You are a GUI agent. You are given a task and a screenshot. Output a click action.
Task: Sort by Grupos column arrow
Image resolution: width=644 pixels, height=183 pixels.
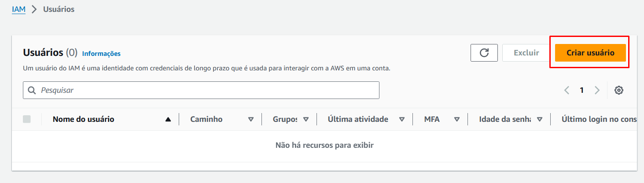pyautogui.click(x=306, y=119)
